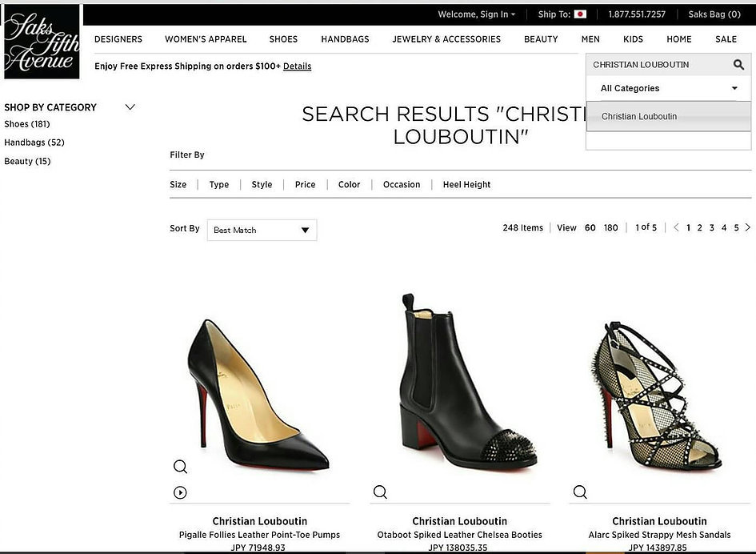The width and height of the screenshot is (756, 554).
Task: Expand the Style filter
Action: point(262,184)
